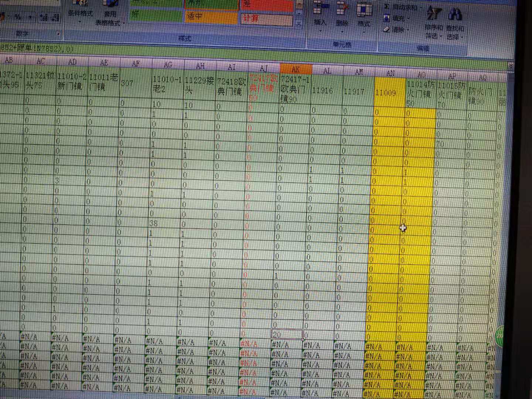The width and height of the screenshot is (532, 399).
Task: Select column header AE
Action: 105,63
